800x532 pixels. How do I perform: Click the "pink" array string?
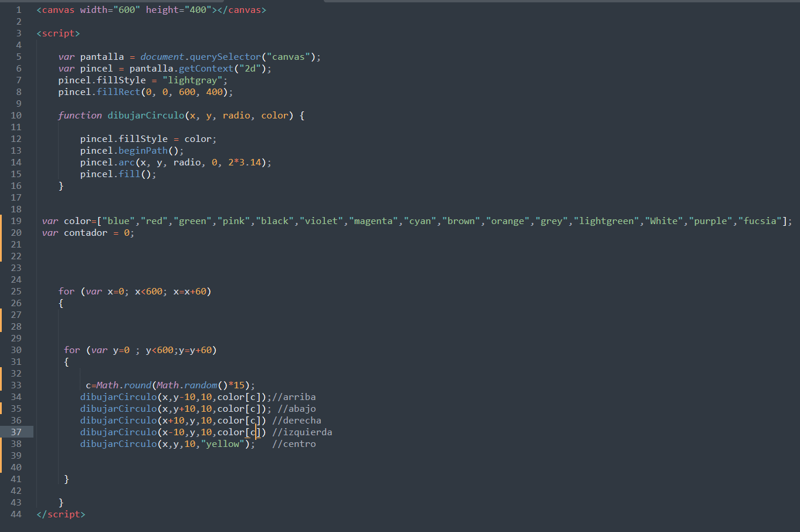233,221
